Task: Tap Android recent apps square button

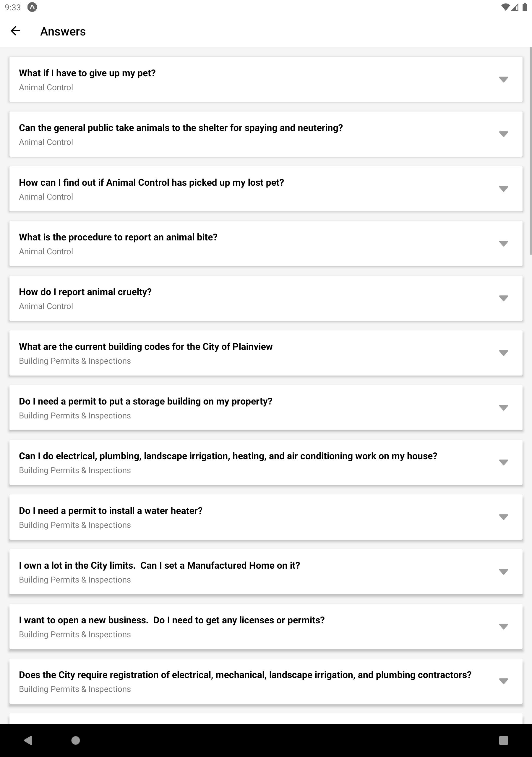Action: (503, 740)
